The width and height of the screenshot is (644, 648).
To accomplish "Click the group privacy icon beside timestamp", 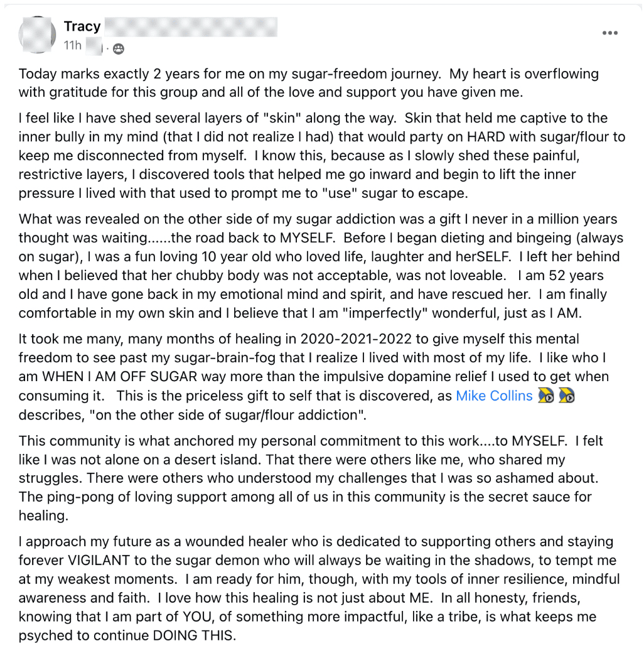I will (119, 48).
